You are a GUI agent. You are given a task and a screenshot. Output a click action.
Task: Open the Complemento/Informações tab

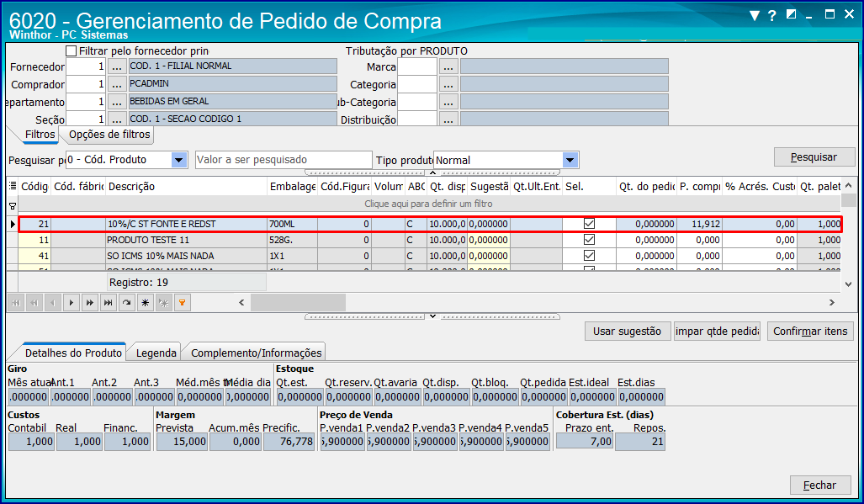click(x=257, y=353)
